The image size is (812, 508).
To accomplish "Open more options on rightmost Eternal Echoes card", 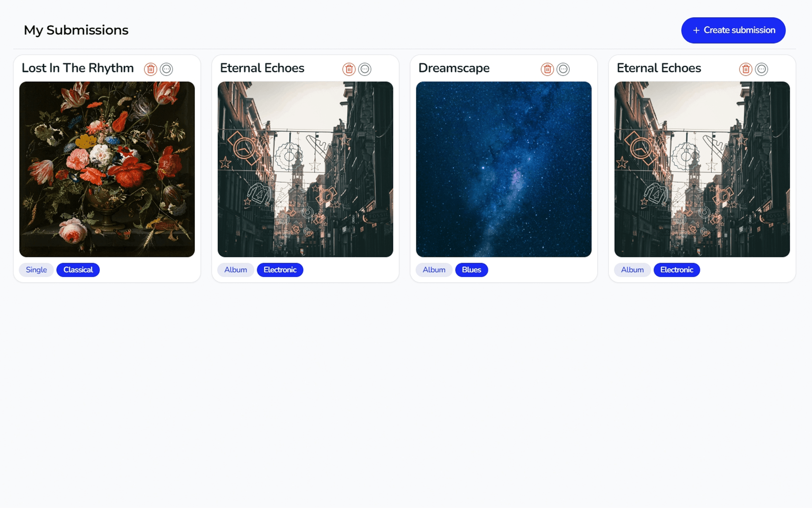I will tap(761, 69).
